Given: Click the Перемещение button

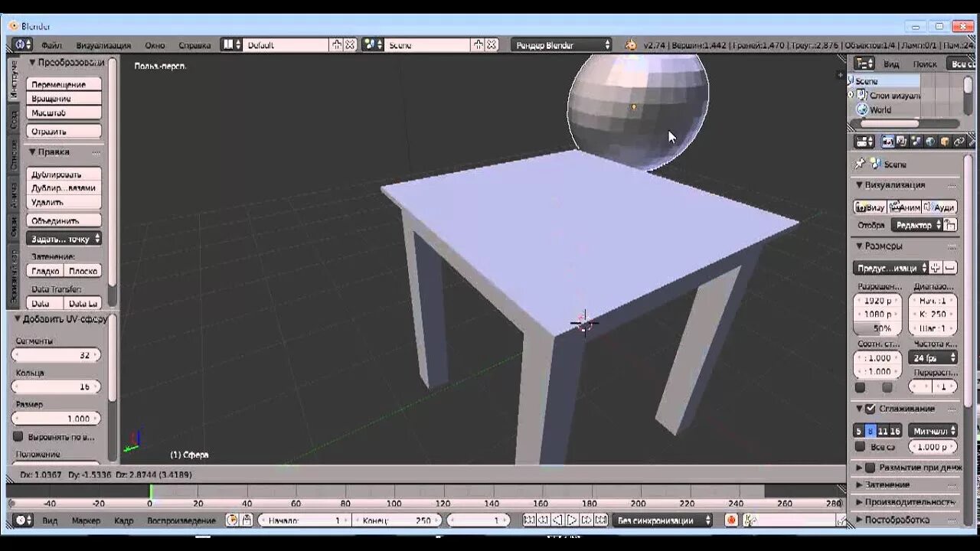Looking at the screenshot, I should pos(64,84).
